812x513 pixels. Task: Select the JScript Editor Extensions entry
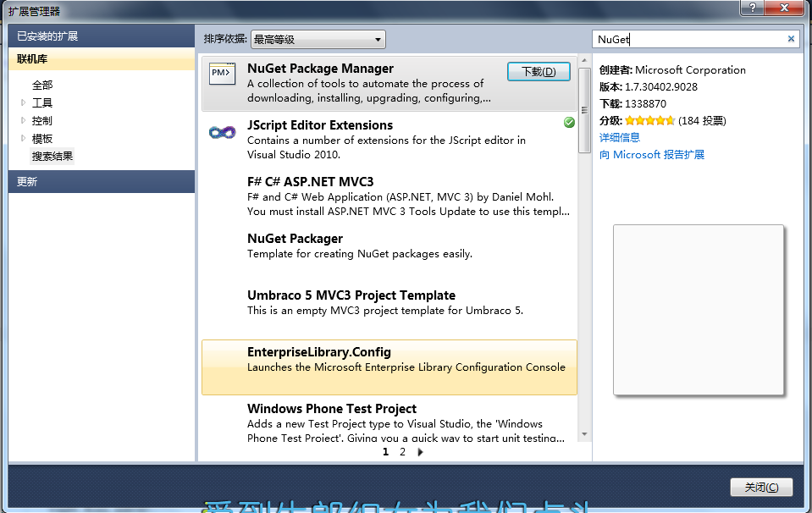coord(389,140)
